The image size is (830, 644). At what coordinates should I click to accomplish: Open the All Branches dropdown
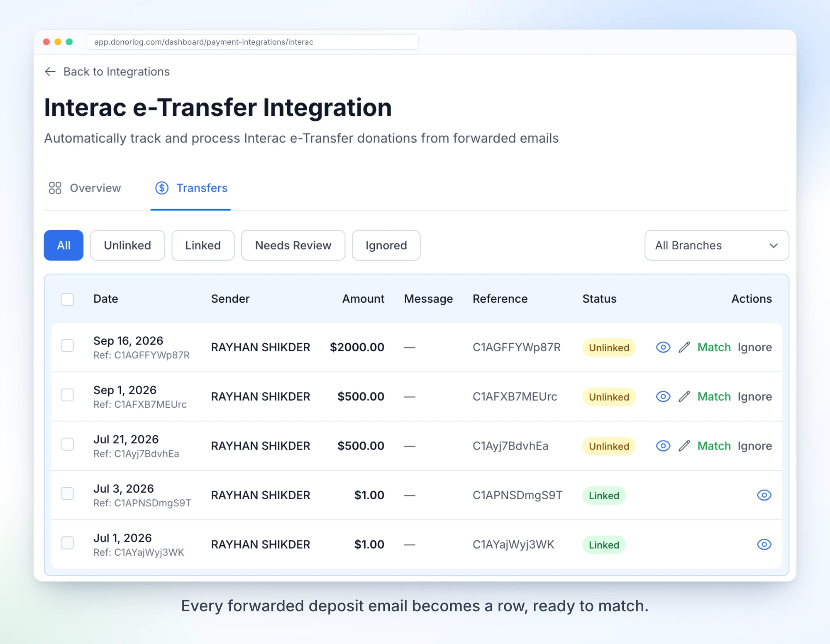pyautogui.click(x=717, y=245)
